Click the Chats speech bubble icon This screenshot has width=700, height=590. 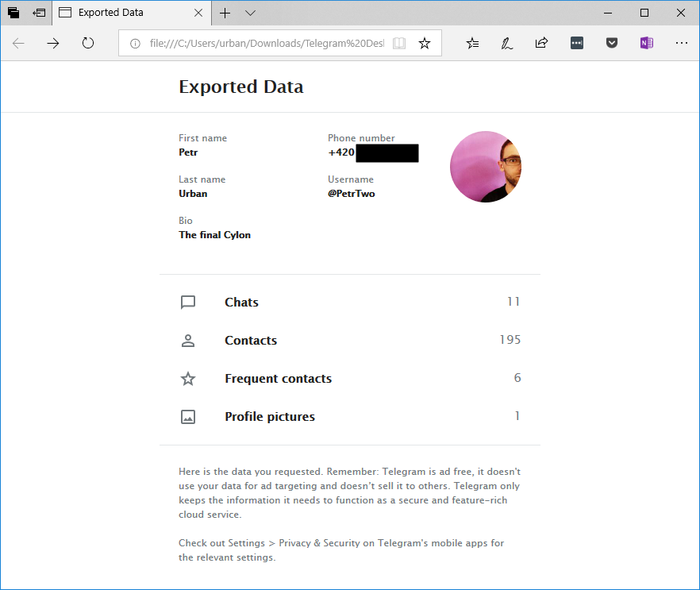[x=188, y=303]
